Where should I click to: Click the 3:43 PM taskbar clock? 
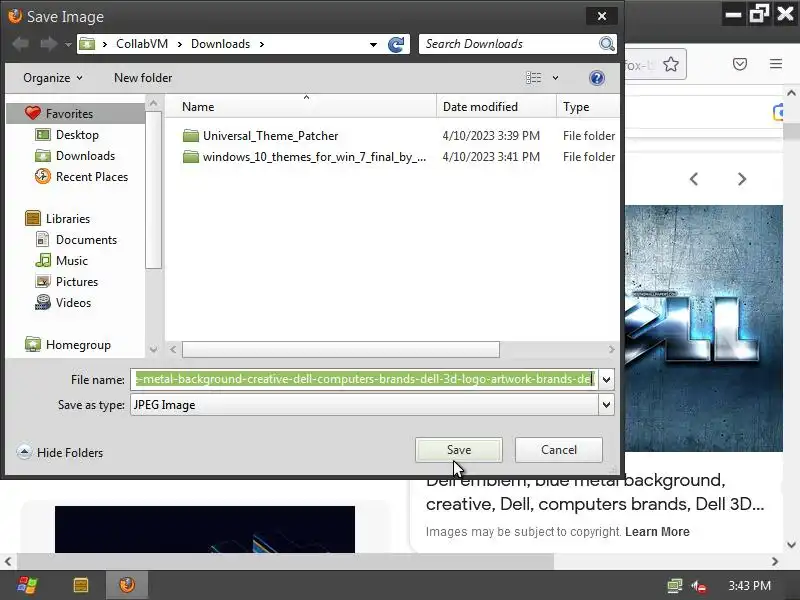[x=749, y=586]
